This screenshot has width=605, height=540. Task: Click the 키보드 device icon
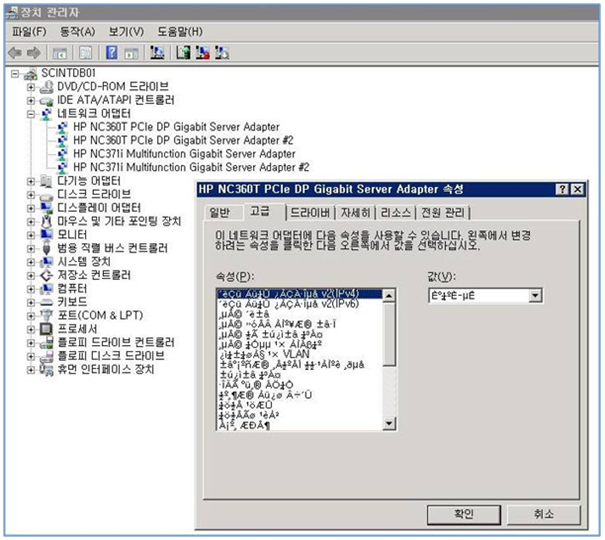tap(46, 302)
